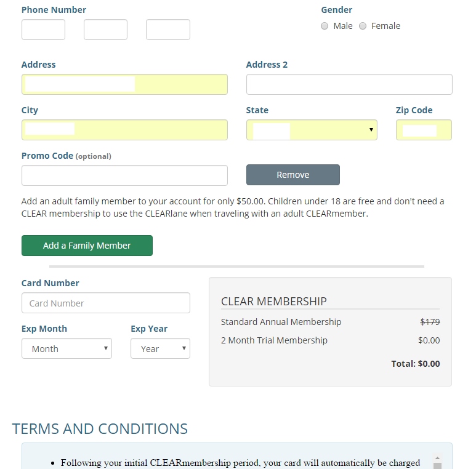Viewport: 476px width, 469px height.
Task: Click the Remove promo code button
Action: pyautogui.click(x=292, y=175)
